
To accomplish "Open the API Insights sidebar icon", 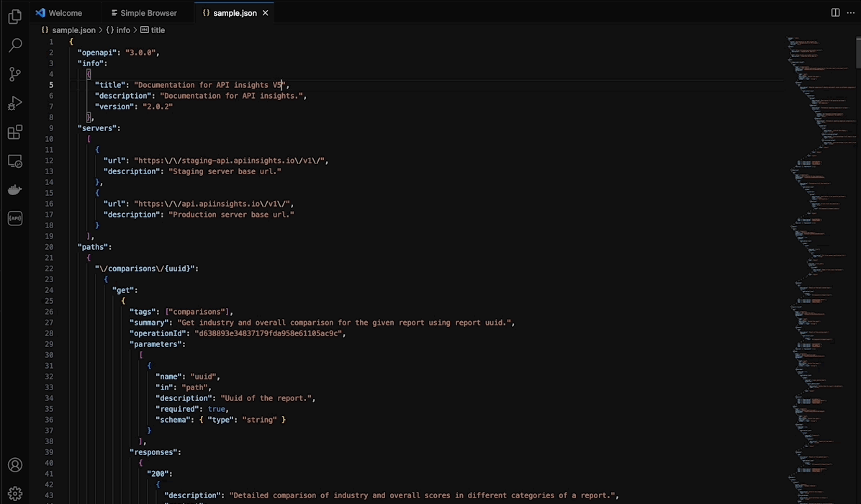I will pyautogui.click(x=14, y=219).
